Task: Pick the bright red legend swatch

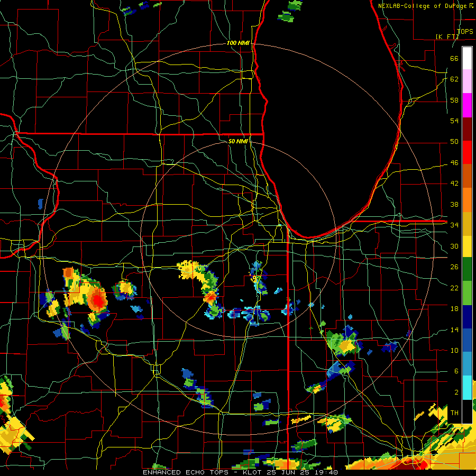Action: point(467,152)
